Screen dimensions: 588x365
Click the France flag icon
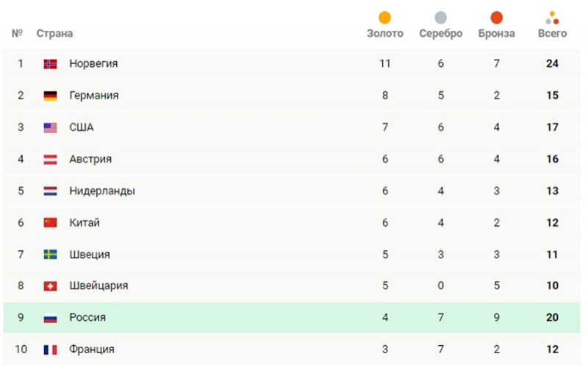coord(50,350)
